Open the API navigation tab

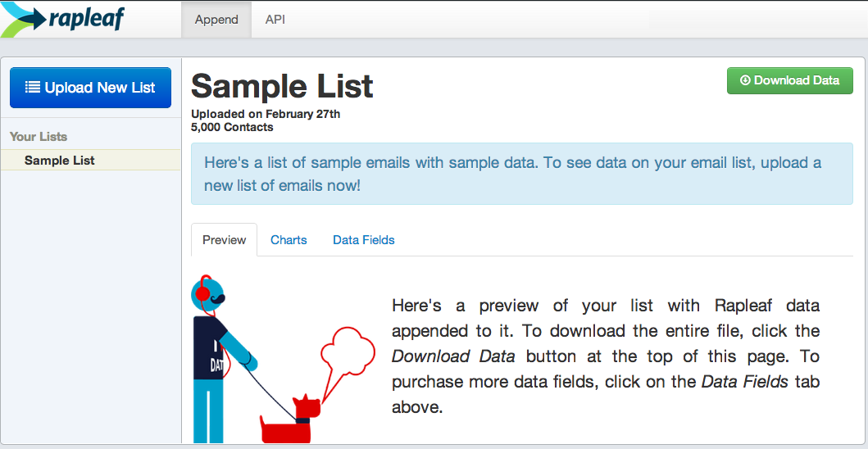click(x=275, y=20)
